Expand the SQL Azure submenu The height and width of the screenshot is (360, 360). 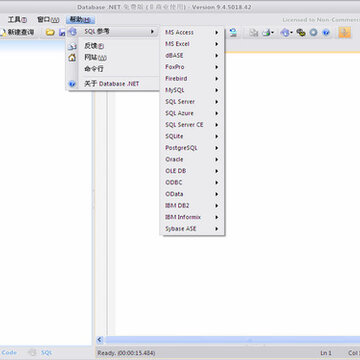point(192,113)
